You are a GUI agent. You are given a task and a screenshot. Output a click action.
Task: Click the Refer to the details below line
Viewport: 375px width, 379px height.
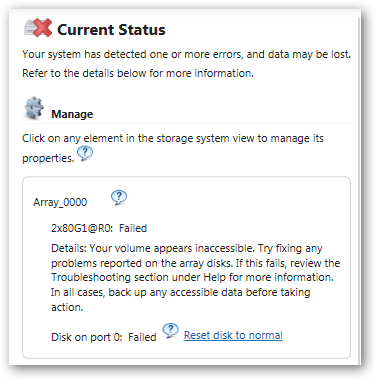(x=138, y=73)
